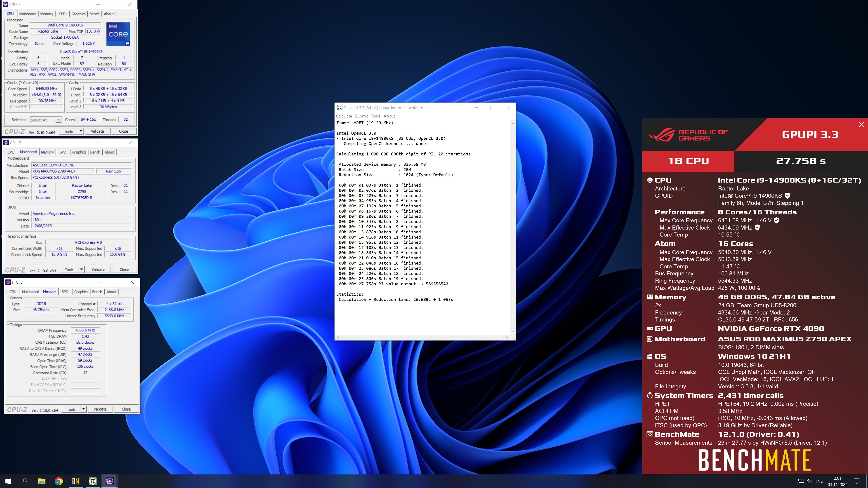This screenshot has height=488, width=868.
Task: Click Validate in Memory window
Action: (100, 409)
